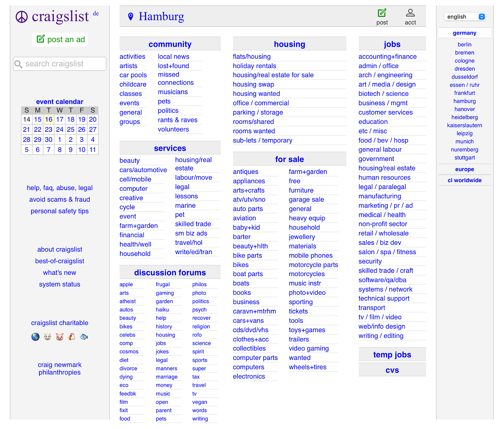
Task: Expand the cl worldwide section
Action: 464,180
